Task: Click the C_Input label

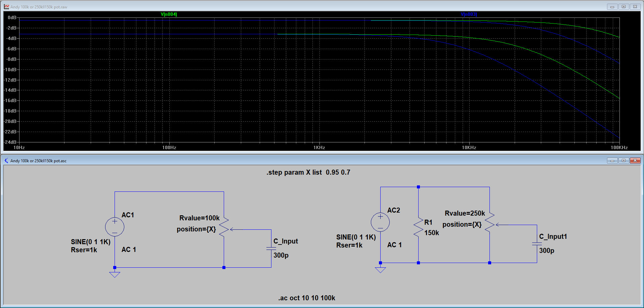Action: click(286, 241)
